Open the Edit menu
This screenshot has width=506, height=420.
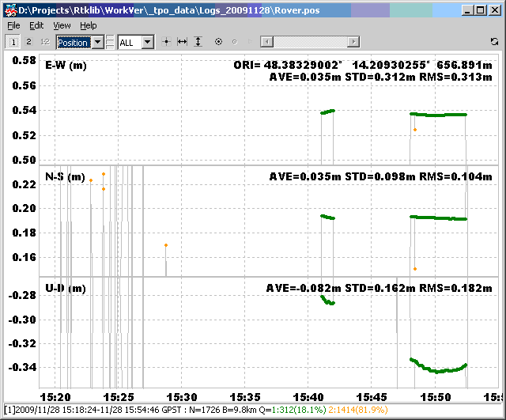[36, 25]
